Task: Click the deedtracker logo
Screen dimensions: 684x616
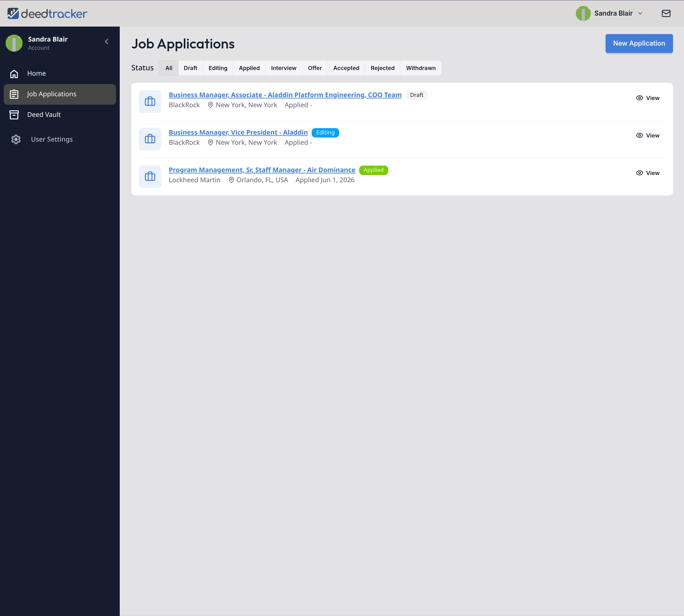Action: click(47, 13)
